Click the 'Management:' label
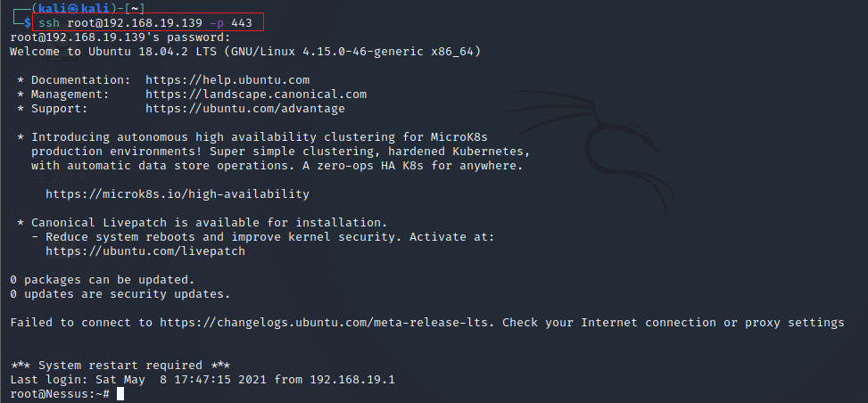The height and width of the screenshot is (403, 868). (x=70, y=95)
